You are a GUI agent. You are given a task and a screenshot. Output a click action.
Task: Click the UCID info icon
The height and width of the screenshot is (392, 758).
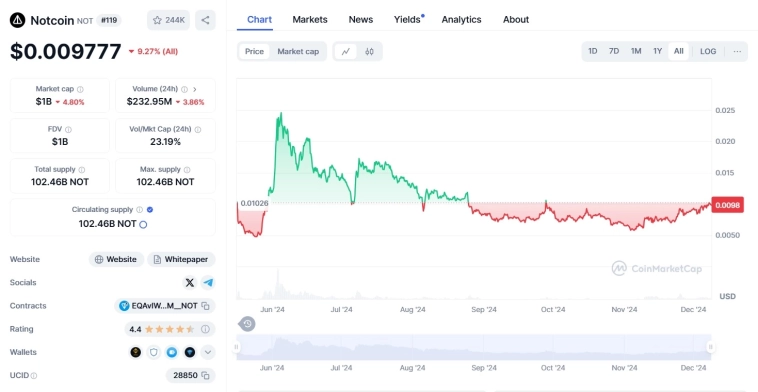34,376
